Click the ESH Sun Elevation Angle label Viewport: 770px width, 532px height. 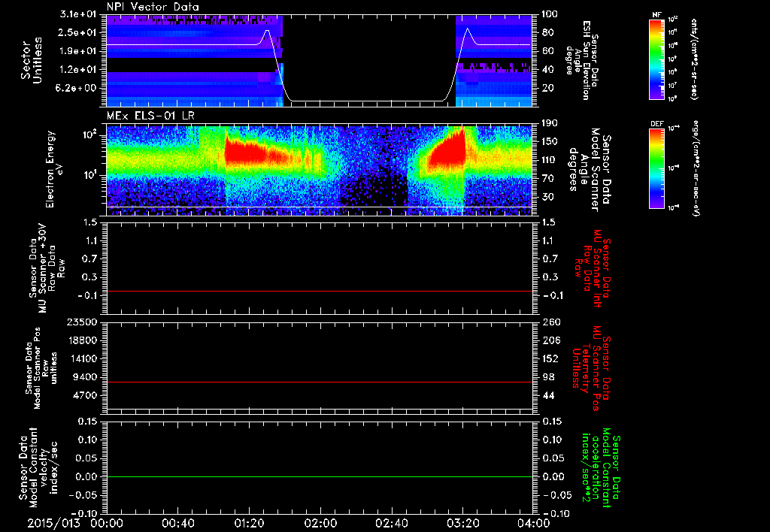(583, 60)
